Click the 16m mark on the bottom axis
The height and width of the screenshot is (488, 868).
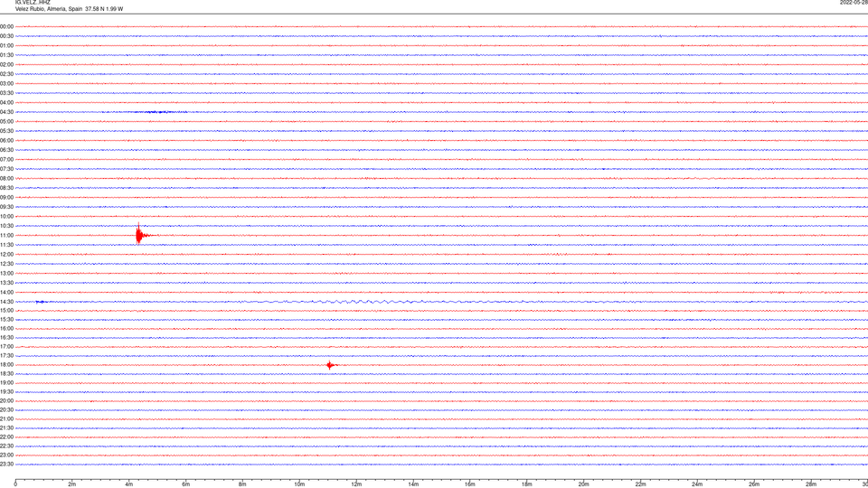470,484
